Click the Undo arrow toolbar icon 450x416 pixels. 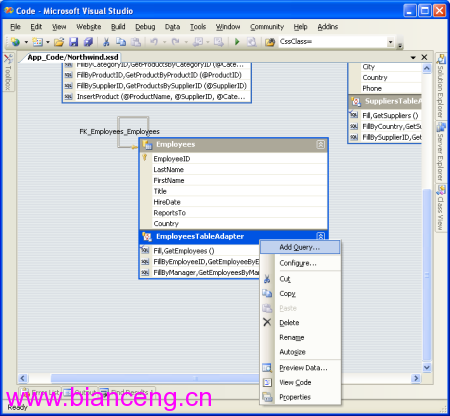click(x=154, y=42)
